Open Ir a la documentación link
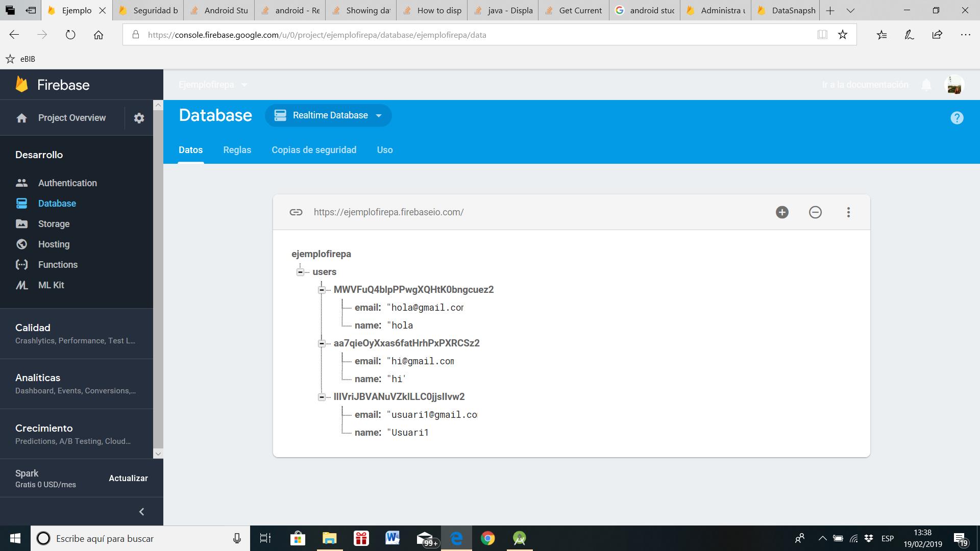 (865, 85)
